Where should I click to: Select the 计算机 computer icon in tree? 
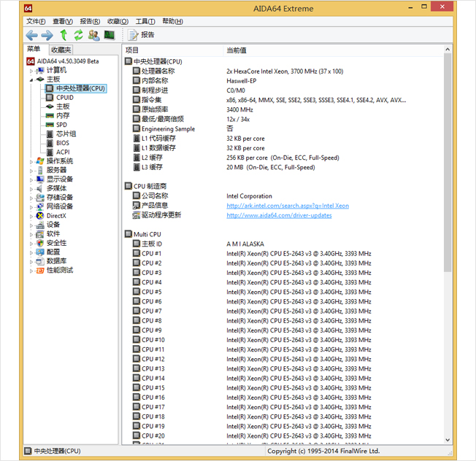[40, 70]
